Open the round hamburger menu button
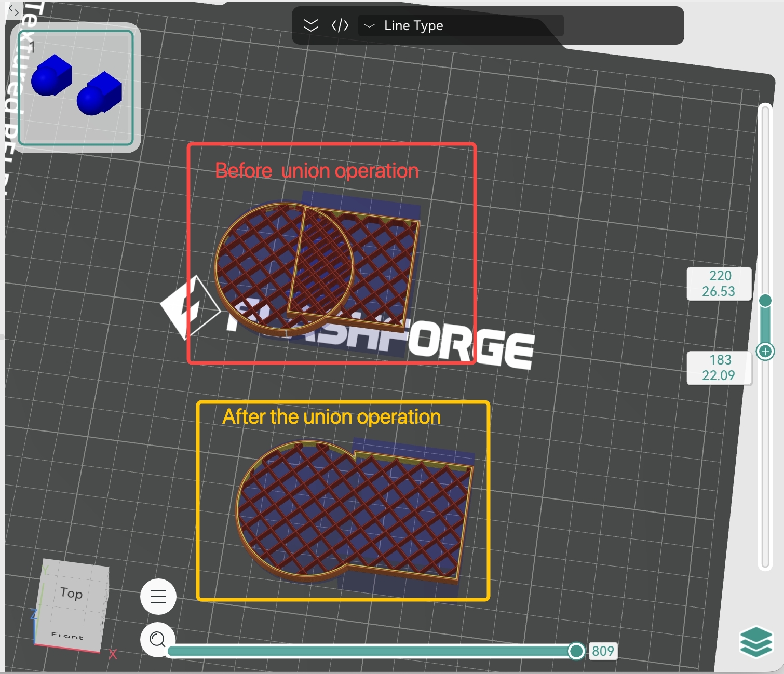The height and width of the screenshot is (674, 784). (158, 597)
